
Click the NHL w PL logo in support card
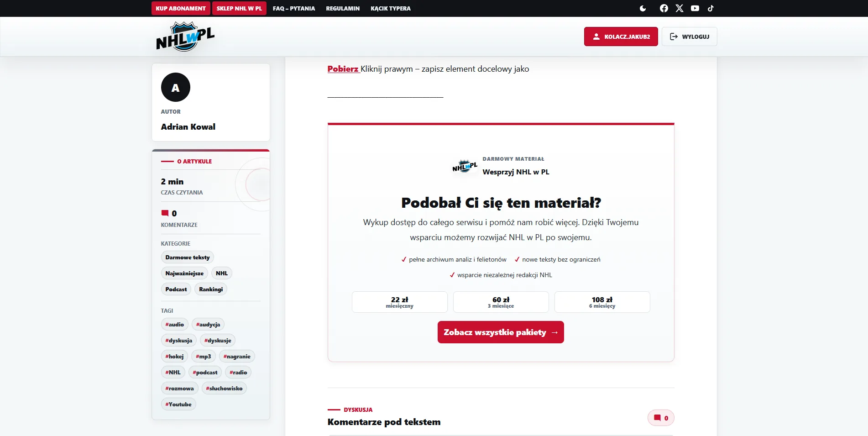(x=465, y=166)
